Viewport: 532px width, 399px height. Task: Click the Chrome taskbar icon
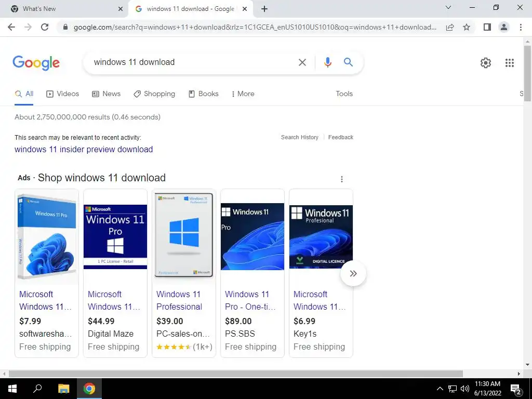[x=89, y=389]
